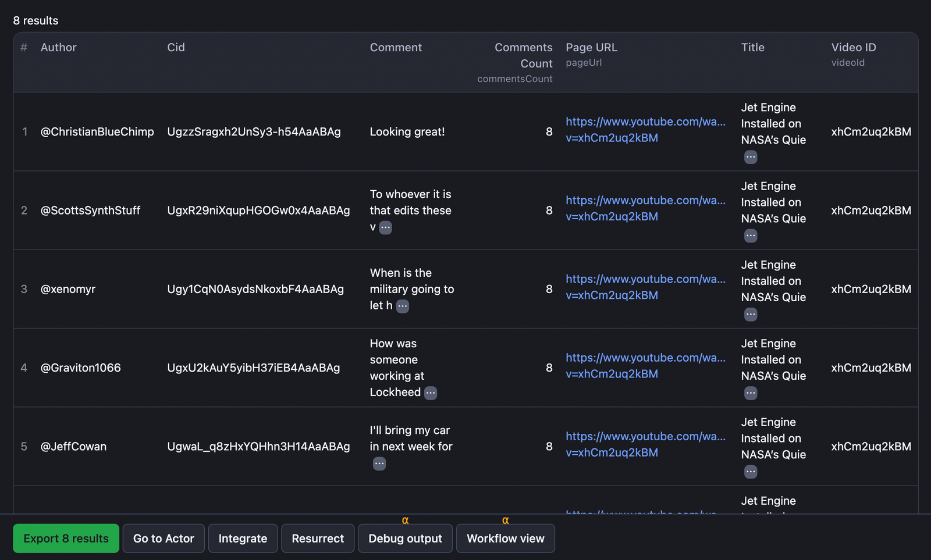Open the Go to Actor button
The height and width of the screenshot is (560, 931).
coord(164,538)
